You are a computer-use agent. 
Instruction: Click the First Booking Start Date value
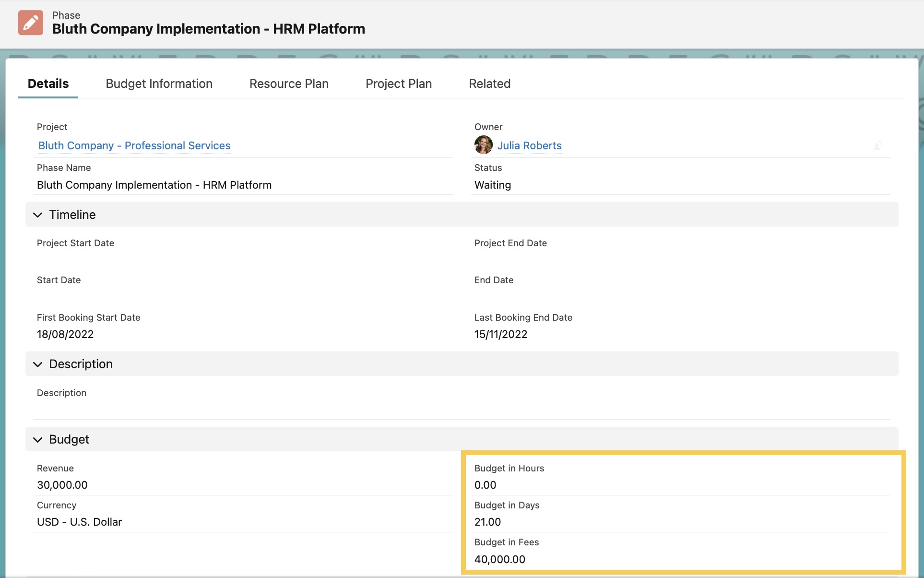pos(65,334)
